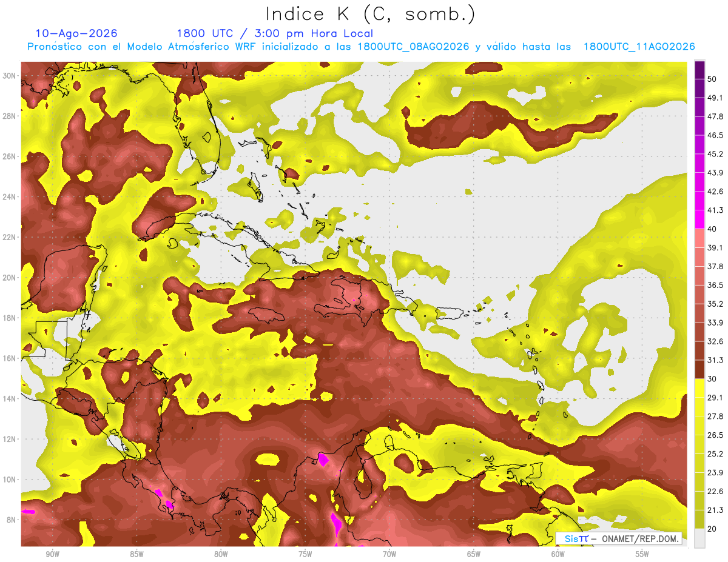Click the dark purple colorbar segment above 50
This screenshot has width=728, height=562.
pyautogui.click(x=699, y=70)
